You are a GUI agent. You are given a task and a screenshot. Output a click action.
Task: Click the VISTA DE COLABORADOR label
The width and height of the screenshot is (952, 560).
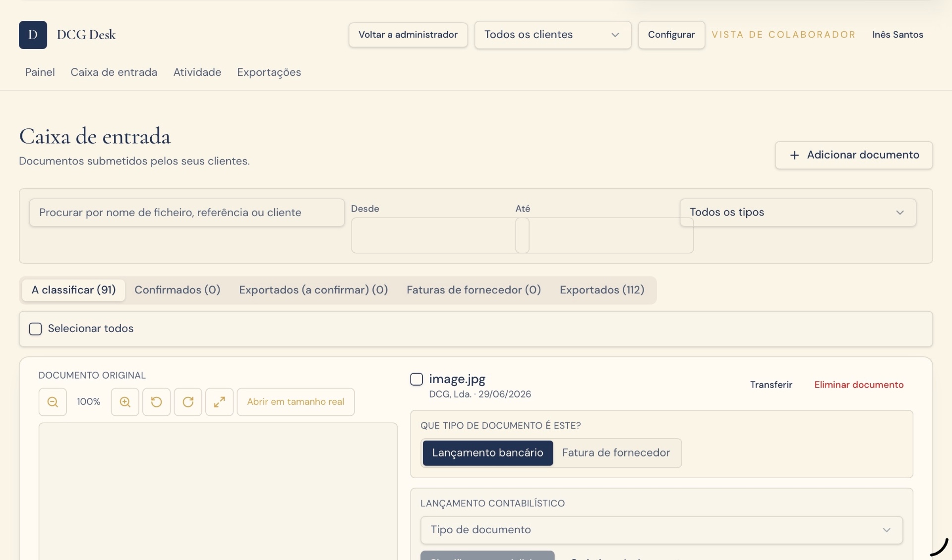point(783,35)
